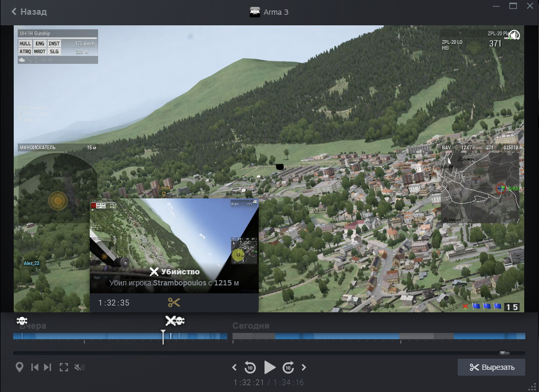Image resolution: width=539 pixels, height=392 pixels.
Task: Click the 1:32:21 / 1:34:16 time readout
Action: pos(269,383)
